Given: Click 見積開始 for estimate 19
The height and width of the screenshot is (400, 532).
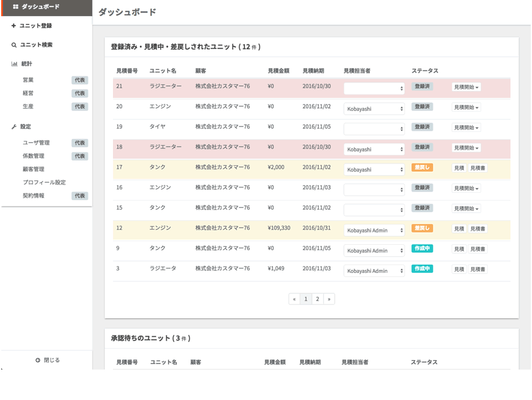Looking at the screenshot, I should click(x=466, y=127).
